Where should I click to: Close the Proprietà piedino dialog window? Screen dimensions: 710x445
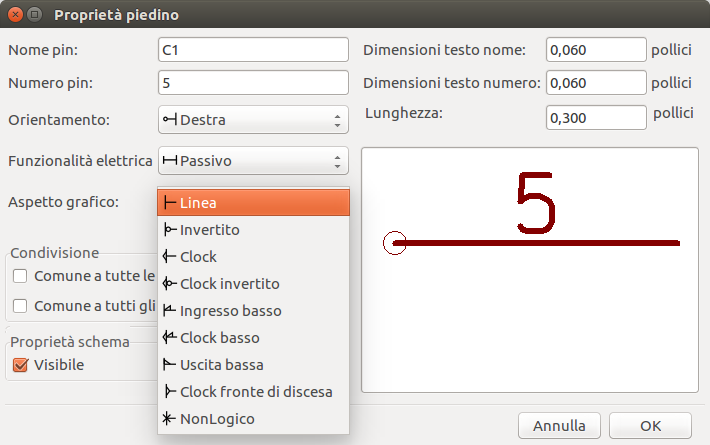pos(13,14)
